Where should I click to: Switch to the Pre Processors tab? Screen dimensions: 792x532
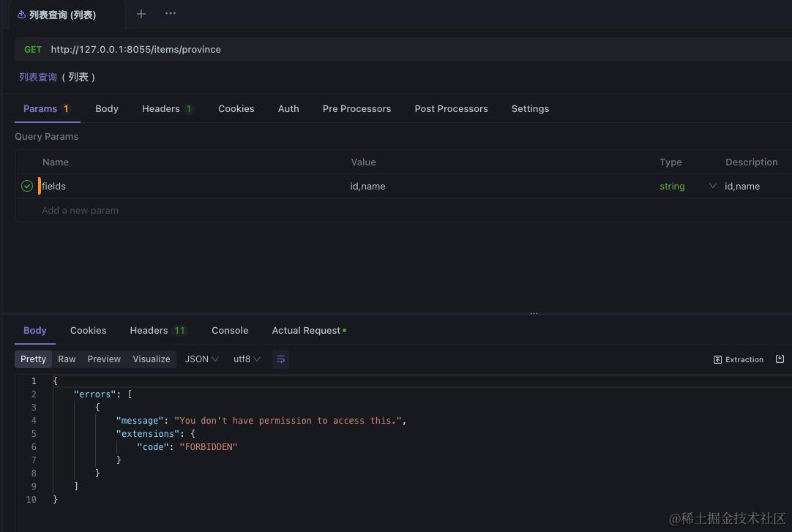[x=356, y=108]
